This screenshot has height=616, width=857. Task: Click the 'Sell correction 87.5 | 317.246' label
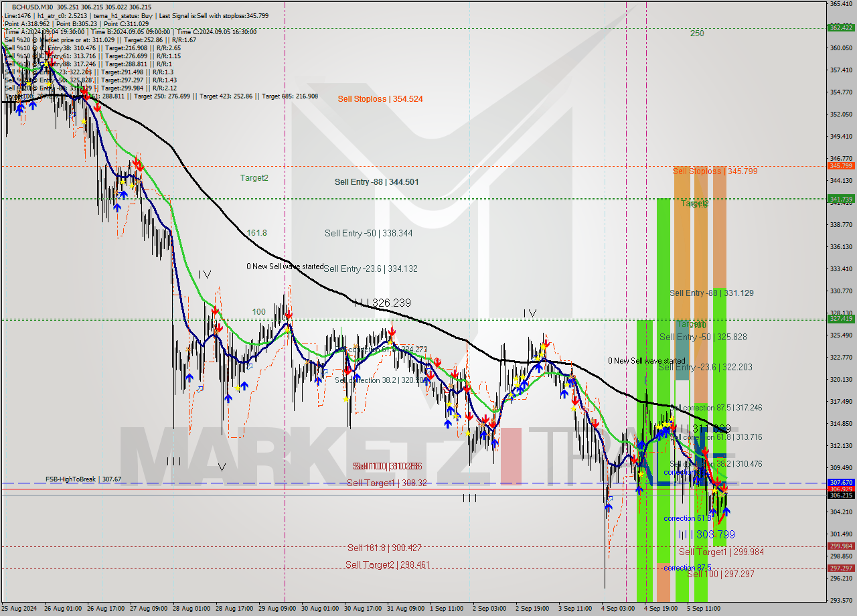click(x=716, y=408)
